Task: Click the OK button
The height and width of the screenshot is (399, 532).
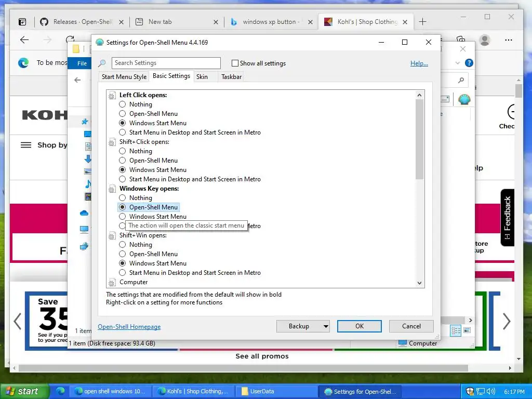Action: tap(360, 326)
